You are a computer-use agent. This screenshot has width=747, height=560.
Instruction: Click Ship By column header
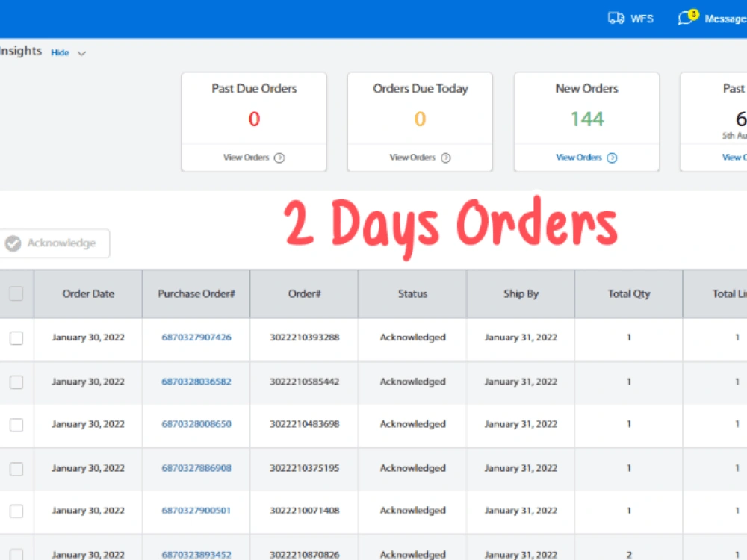click(521, 293)
